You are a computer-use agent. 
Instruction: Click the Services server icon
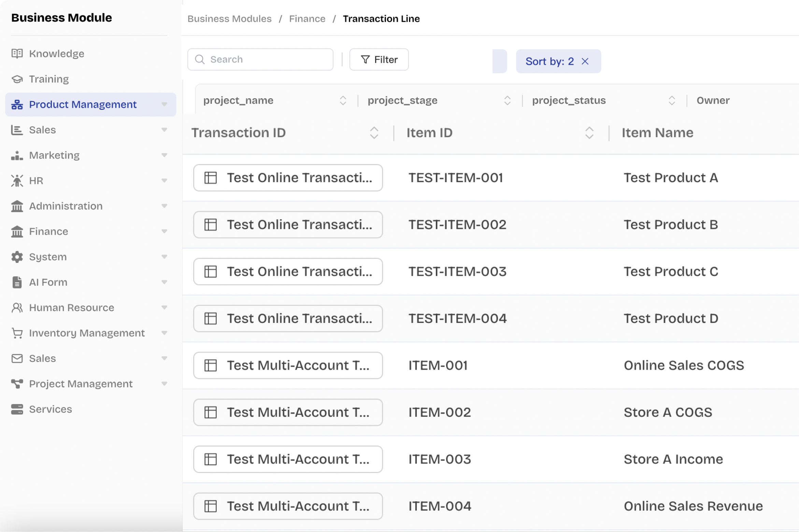(x=17, y=409)
